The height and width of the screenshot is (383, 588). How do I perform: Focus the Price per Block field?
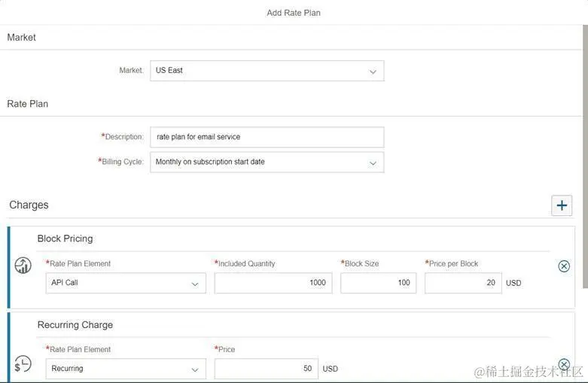coord(463,283)
